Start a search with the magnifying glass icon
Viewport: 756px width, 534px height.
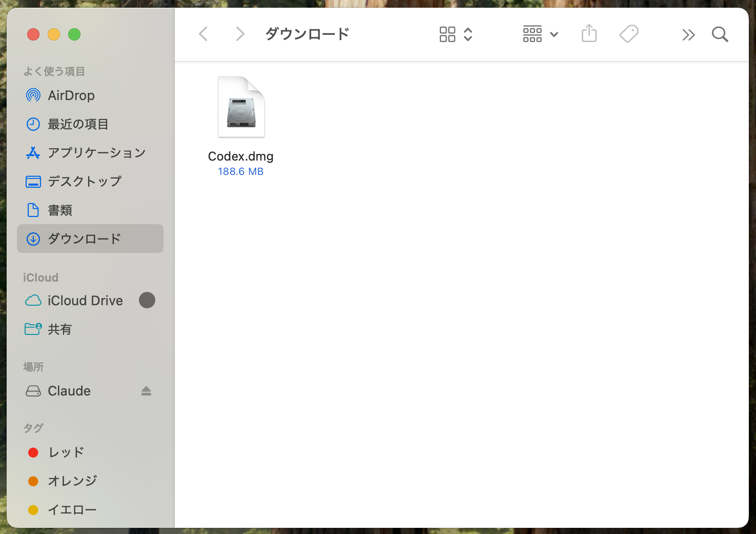[x=720, y=34]
